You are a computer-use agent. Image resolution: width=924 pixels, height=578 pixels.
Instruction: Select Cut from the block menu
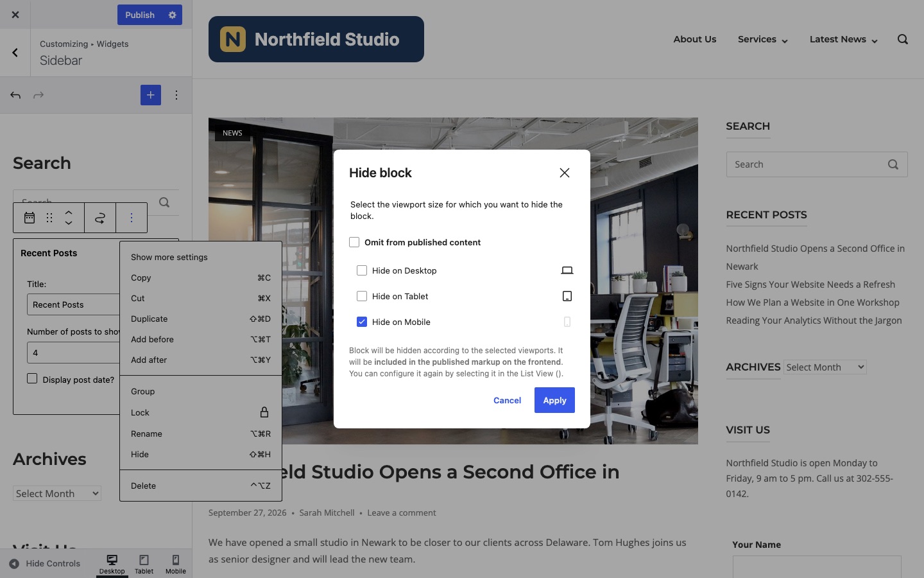click(x=201, y=298)
